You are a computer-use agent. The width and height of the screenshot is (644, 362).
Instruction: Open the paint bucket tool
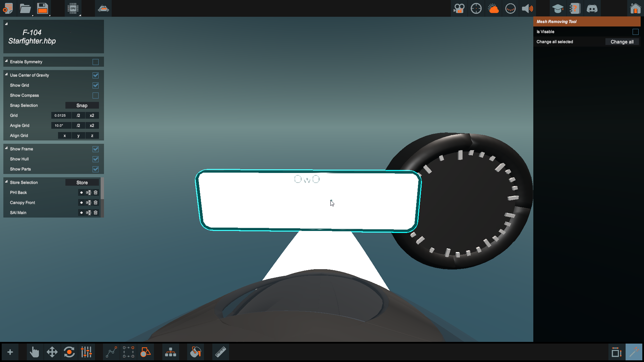196,352
